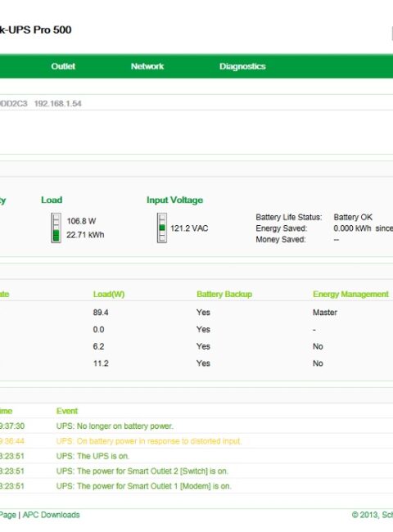Viewport: 393px width, 532px height.
Task: Select the © 2013 copyright text
Action: click(x=373, y=515)
